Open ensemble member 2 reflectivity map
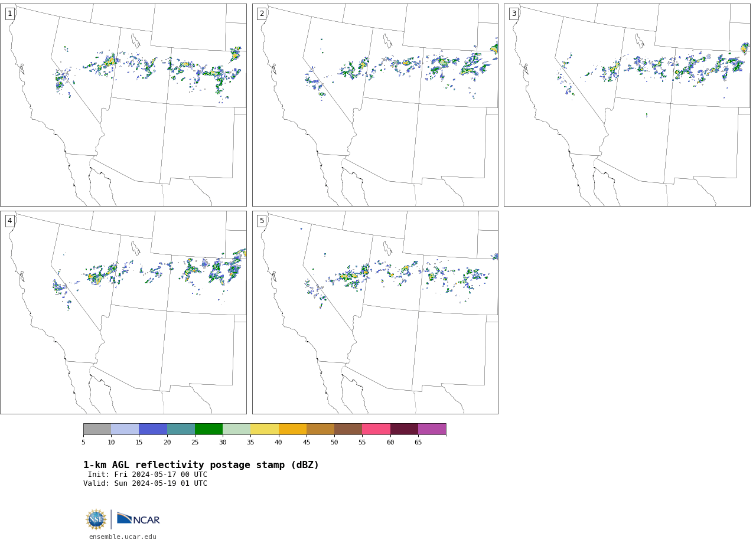The width and height of the screenshot is (756, 543). [x=375, y=105]
